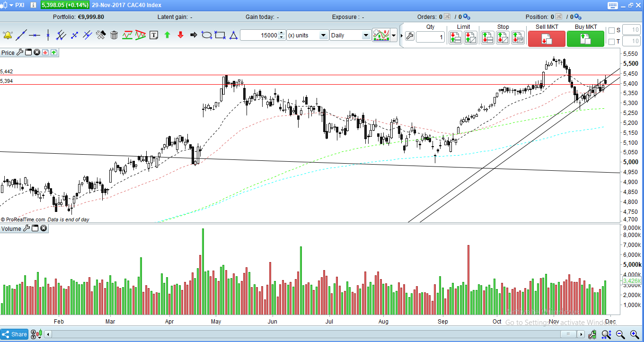This screenshot has width=644, height=342.
Task: Select the trend line drawing tool
Action: pos(21,35)
